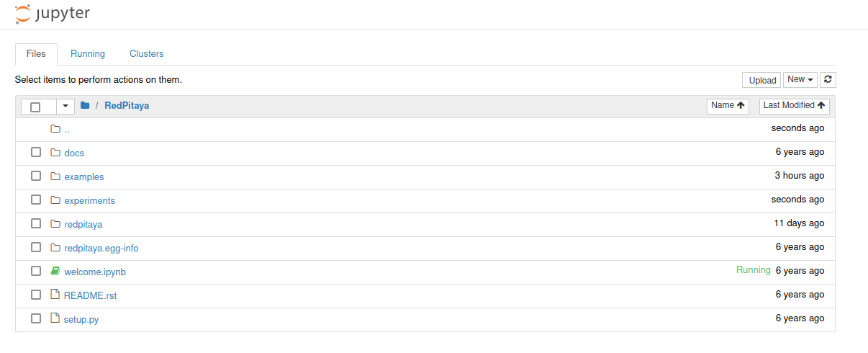
Task: Open the redpitaya.egg-info folder link
Action: point(101,249)
